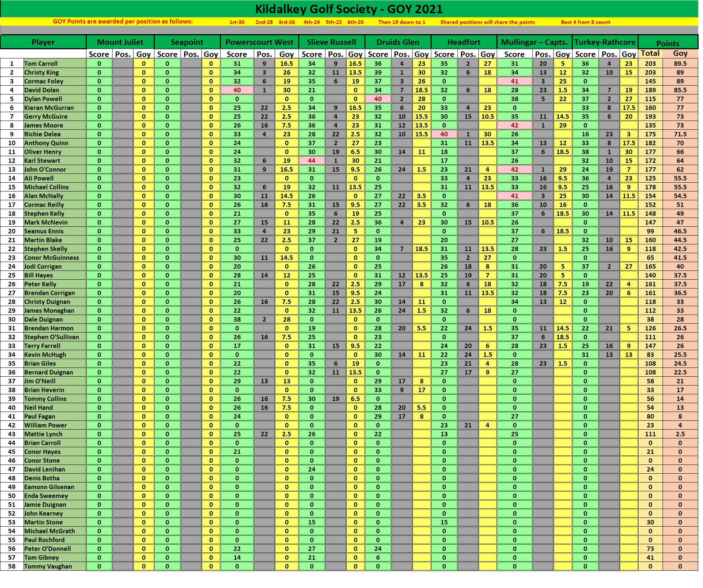Click the player name Tommy Vaughan

pyautogui.click(x=48, y=566)
